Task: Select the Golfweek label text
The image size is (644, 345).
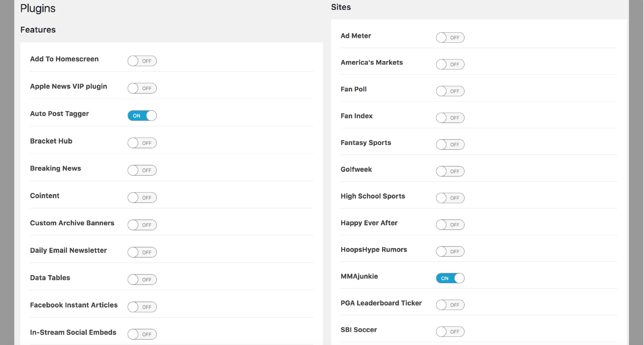Action: tap(356, 170)
